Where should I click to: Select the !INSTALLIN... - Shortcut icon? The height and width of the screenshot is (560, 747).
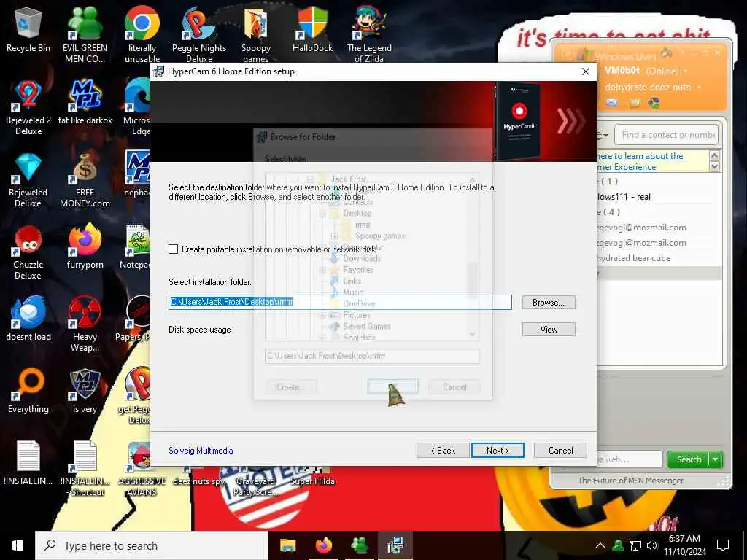pos(85,469)
